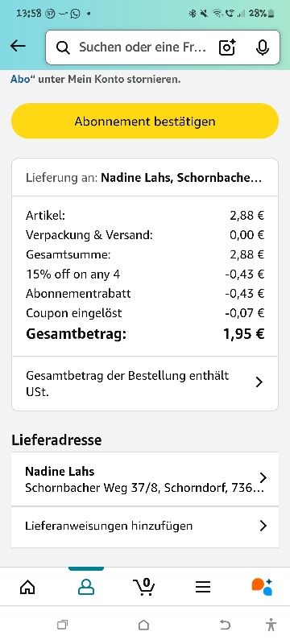Open Nadine Lahs delivery address chevron
This screenshot has width=290, height=644.
[x=263, y=477]
